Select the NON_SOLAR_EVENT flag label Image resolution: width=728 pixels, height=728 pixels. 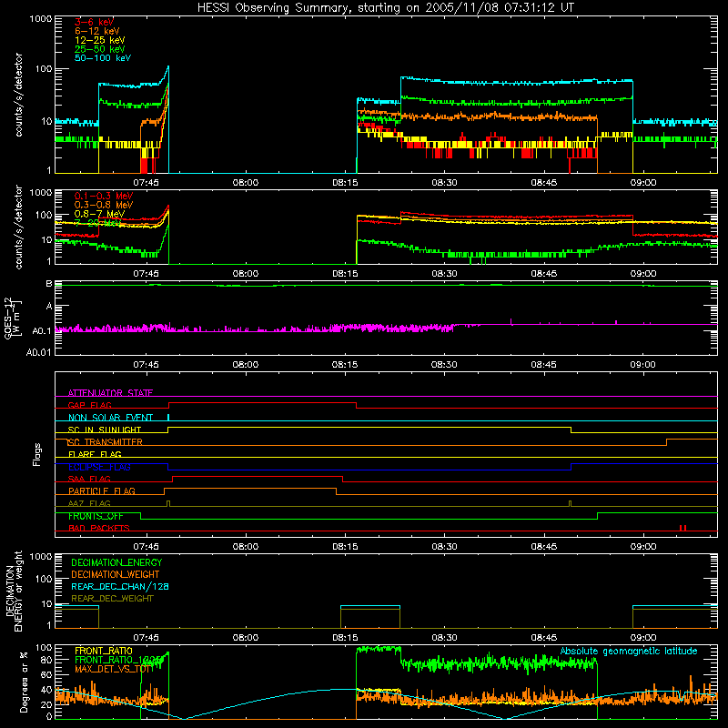point(110,418)
